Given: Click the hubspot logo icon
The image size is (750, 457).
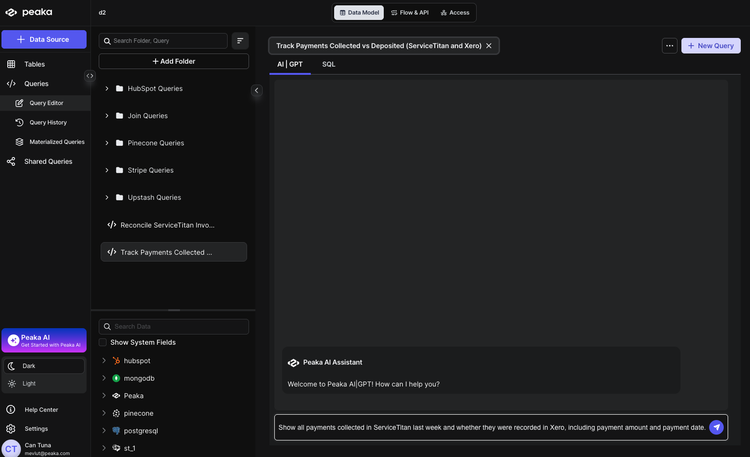Looking at the screenshot, I should click(x=116, y=361).
